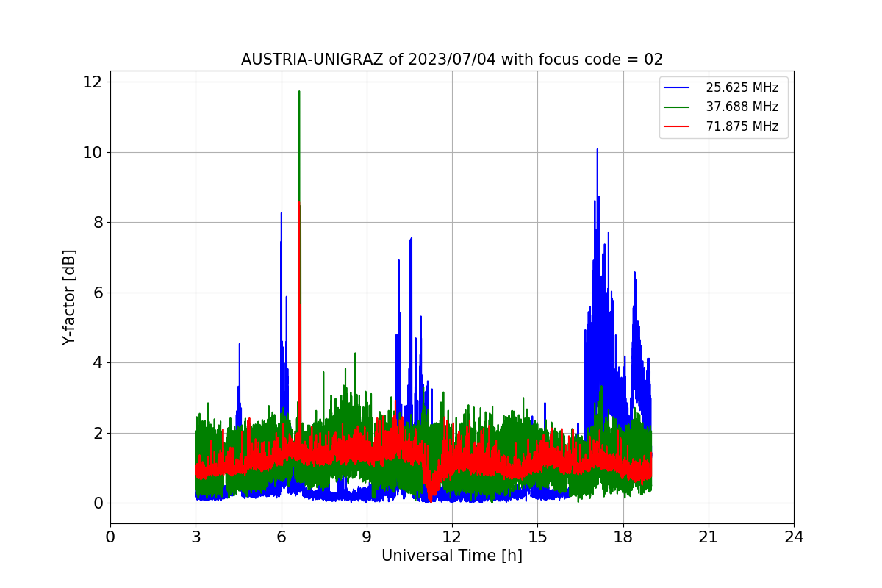Click y-axis tick label 12

click(92, 82)
